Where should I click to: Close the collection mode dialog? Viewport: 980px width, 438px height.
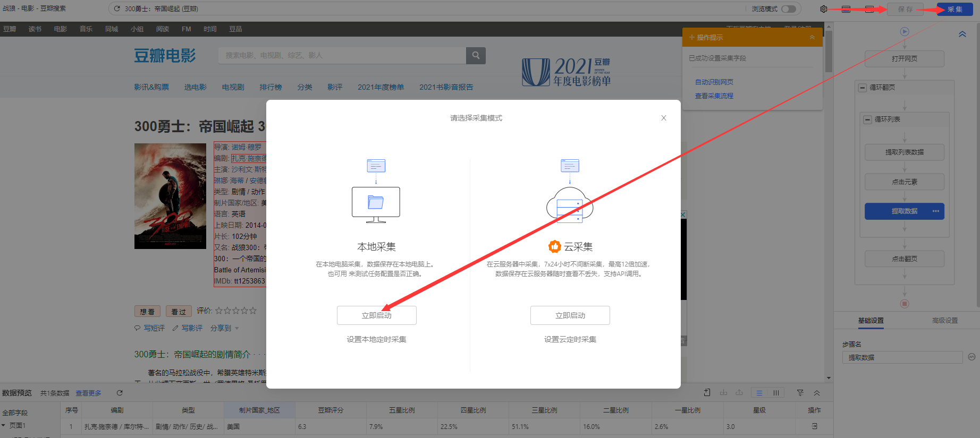[x=663, y=118]
